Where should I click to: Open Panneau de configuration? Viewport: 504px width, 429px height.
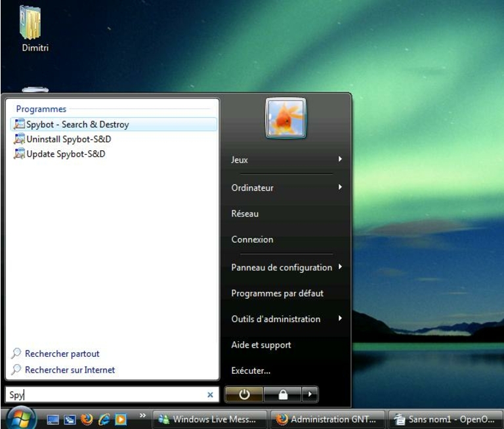(282, 268)
